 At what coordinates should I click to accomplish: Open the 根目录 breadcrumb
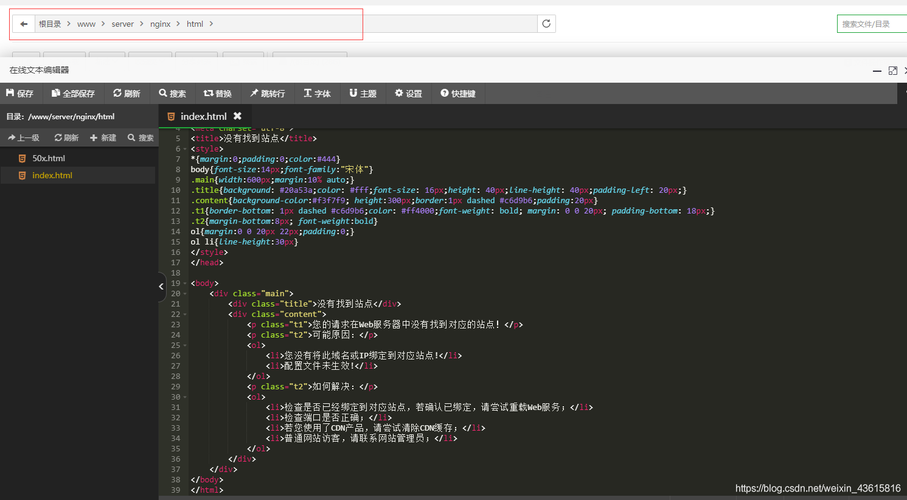point(50,24)
